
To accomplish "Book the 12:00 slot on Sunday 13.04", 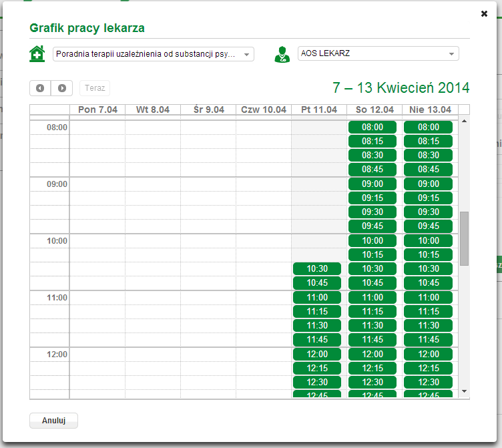I will (x=428, y=354).
